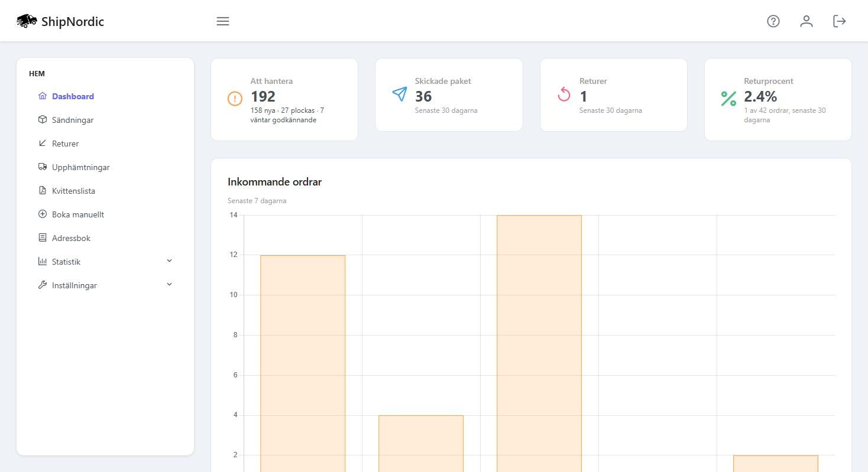Click 'Senaste 7 dagarna' chart subtitle
This screenshot has width=868, height=472.
click(257, 201)
